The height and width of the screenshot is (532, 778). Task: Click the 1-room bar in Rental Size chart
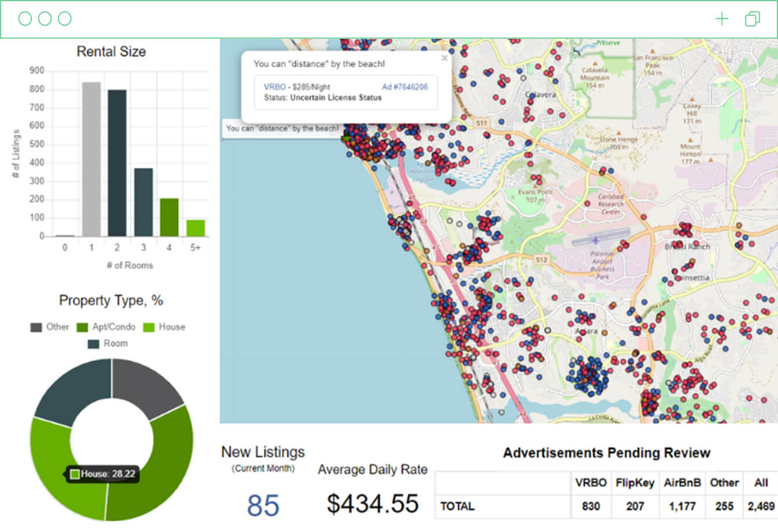[x=91, y=159]
